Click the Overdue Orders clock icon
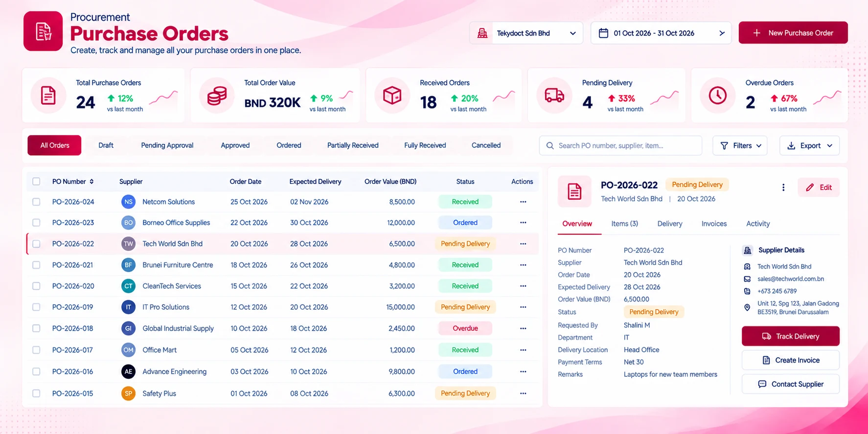The width and height of the screenshot is (868, 434). click(x=717, y=95)
